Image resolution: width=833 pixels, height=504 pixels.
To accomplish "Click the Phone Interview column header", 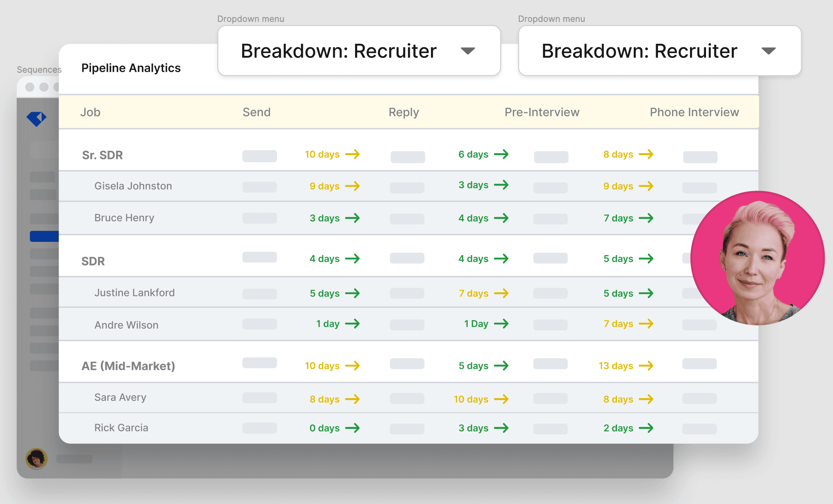I will click(x=694, y=112).
